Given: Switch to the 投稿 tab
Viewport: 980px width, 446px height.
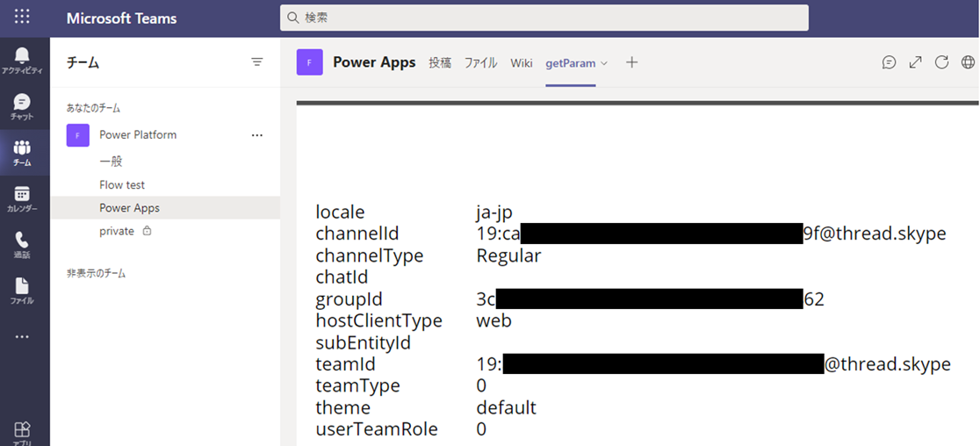Looking at the screenshot, I should [x=440, y=62].
